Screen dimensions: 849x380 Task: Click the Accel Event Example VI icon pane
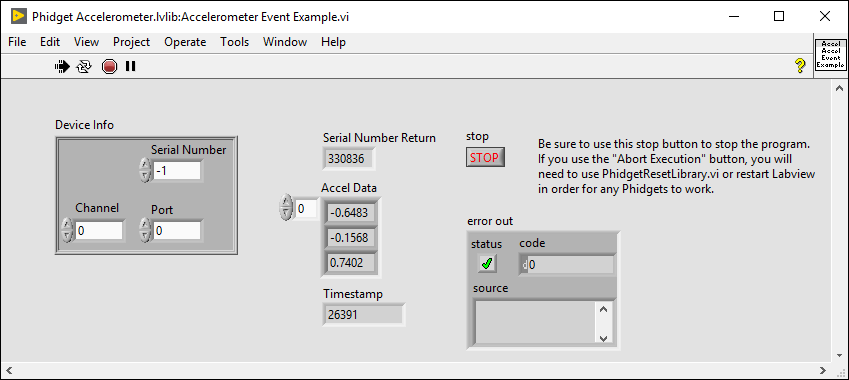pyautogui.click(x=831, y=54)
